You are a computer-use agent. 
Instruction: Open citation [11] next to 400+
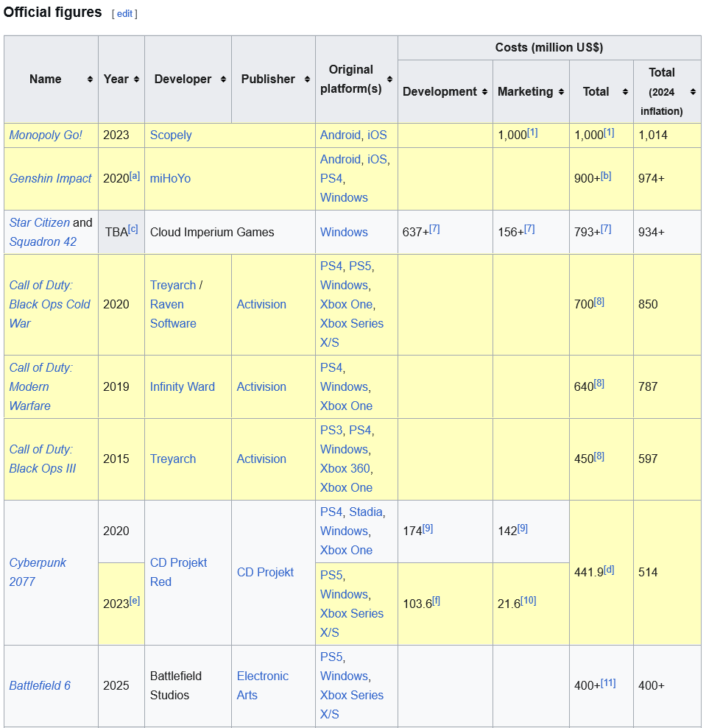coord(608,682)
